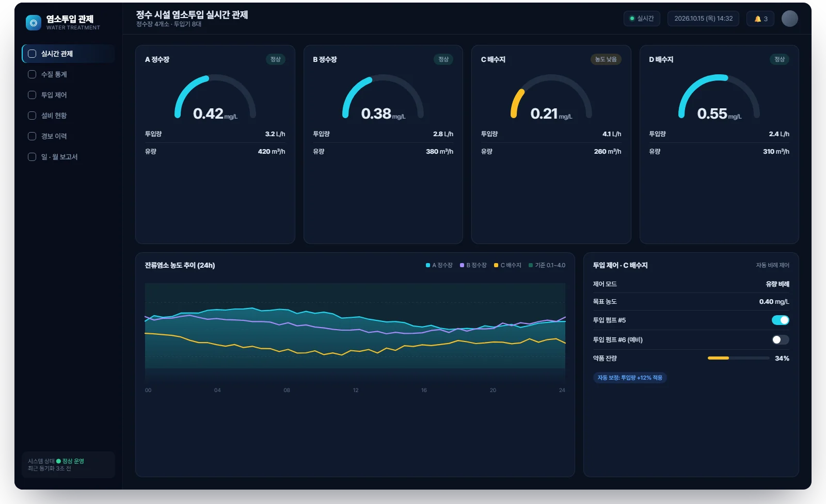This screenshot has width=826, height=504.
Task: Click the 약품 잔량 34% progress bar
Action: click(x=739, y=358)
